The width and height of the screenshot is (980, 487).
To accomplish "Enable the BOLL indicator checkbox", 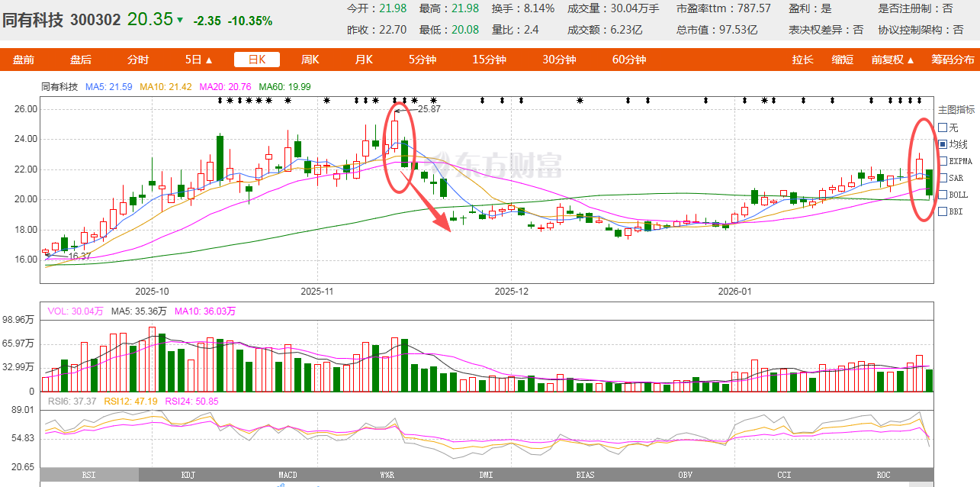I will (942, 195).
